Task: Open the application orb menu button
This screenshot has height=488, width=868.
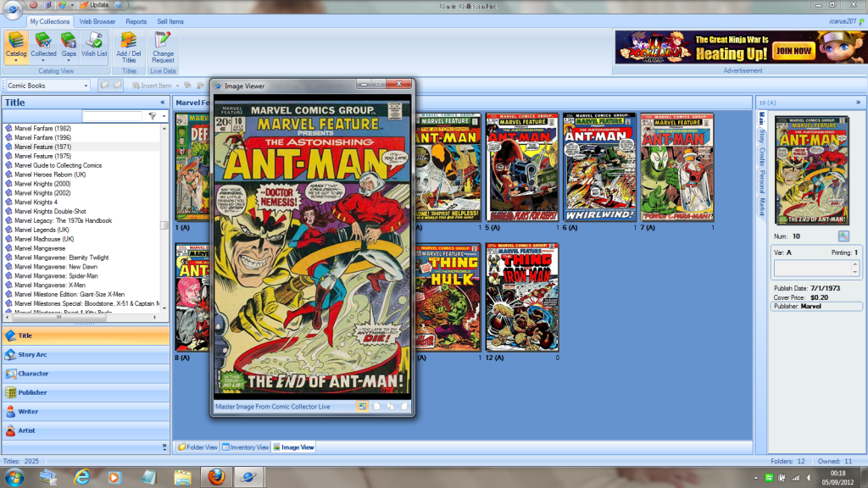Action: 12,8
